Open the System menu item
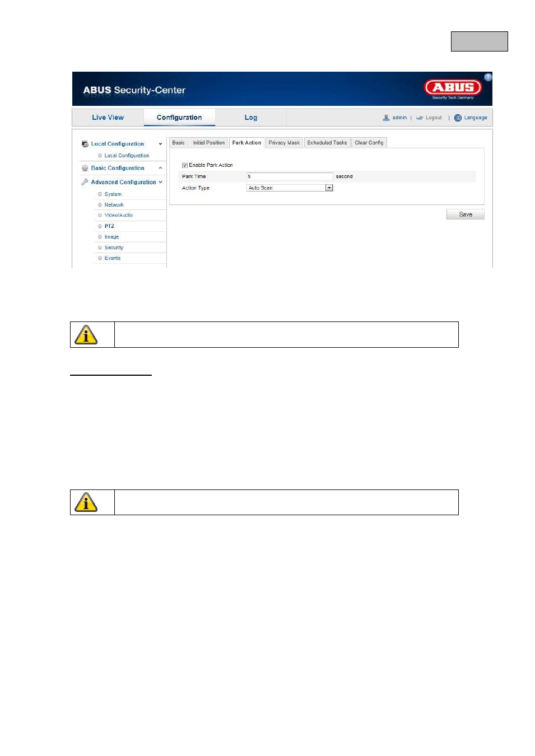The image size is (535, 756). point(113,194)
